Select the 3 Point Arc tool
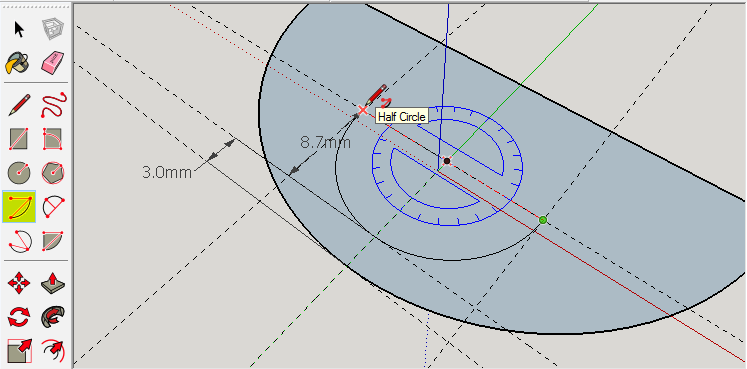This screenshot has height=369, width=747. click(20, 241)
